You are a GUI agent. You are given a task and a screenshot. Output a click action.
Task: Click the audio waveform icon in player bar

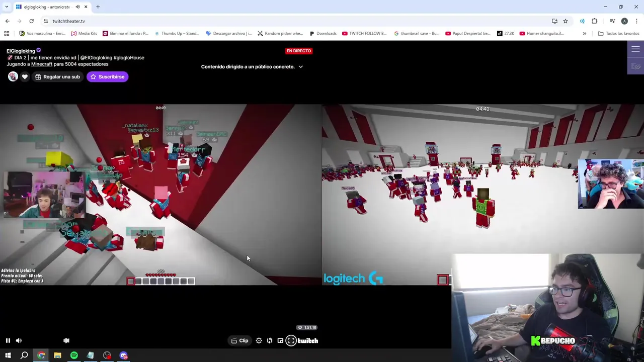[x=66, y=340]
